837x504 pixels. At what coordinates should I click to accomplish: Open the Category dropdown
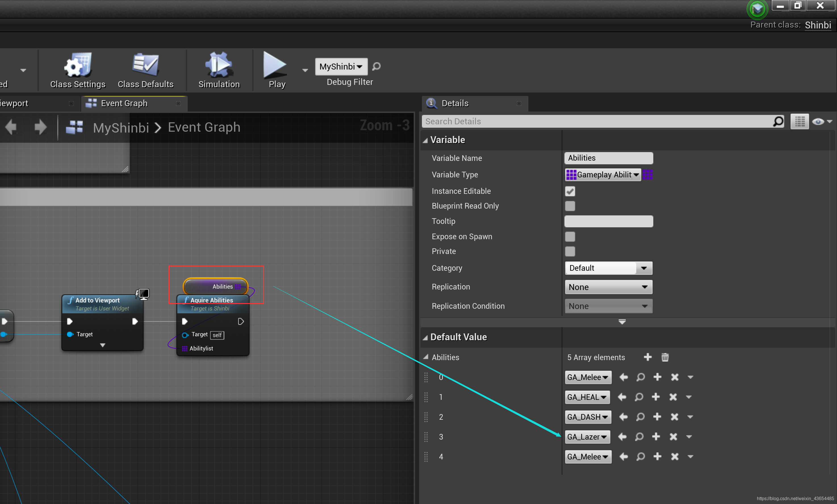(643, 268)
